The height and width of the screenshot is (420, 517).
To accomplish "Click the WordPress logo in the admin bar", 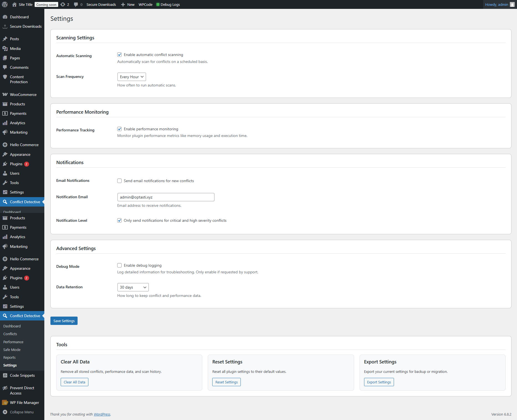I will click(5, 4).
